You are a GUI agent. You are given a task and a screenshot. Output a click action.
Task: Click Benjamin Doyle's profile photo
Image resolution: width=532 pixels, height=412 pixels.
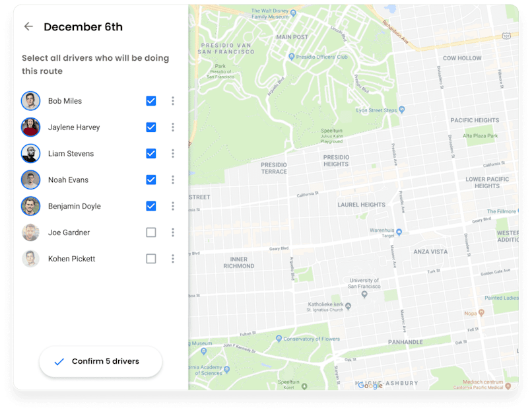(30, 206)
